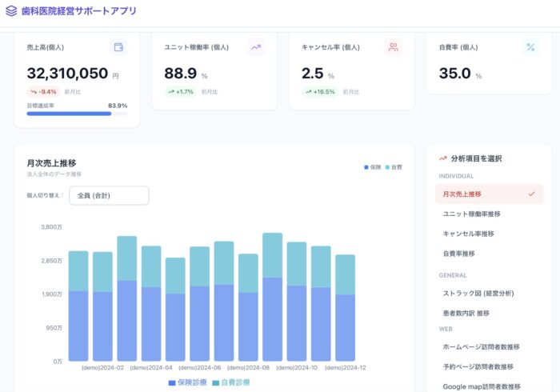
Task: Click the people icon on cancel rate card
Action: point(393,47)
